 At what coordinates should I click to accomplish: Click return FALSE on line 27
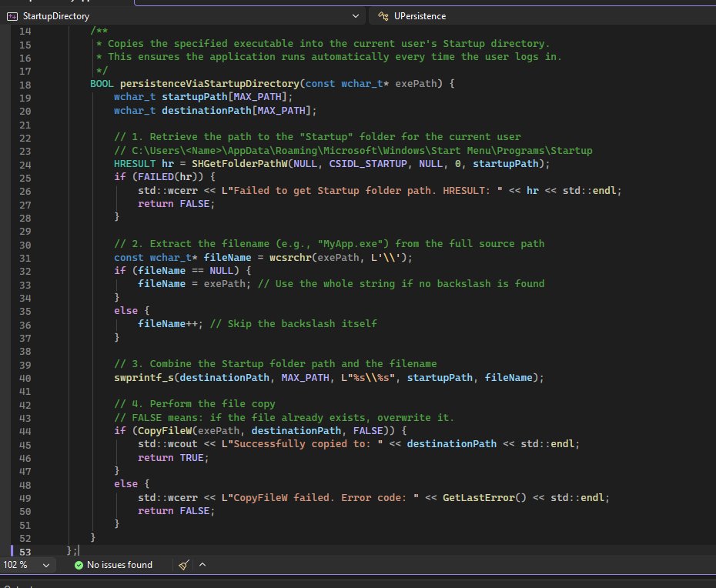pos(176,204)
